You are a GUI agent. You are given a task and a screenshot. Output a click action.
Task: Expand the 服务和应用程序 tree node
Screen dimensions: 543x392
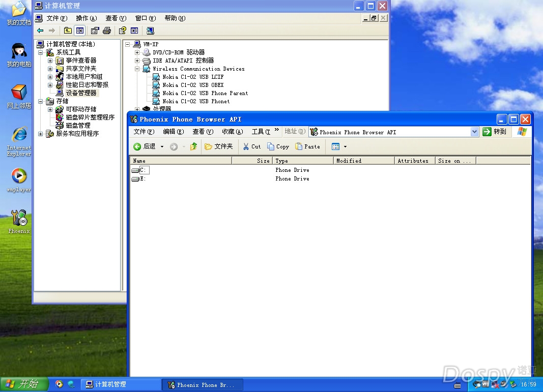[x=41, y=134]
